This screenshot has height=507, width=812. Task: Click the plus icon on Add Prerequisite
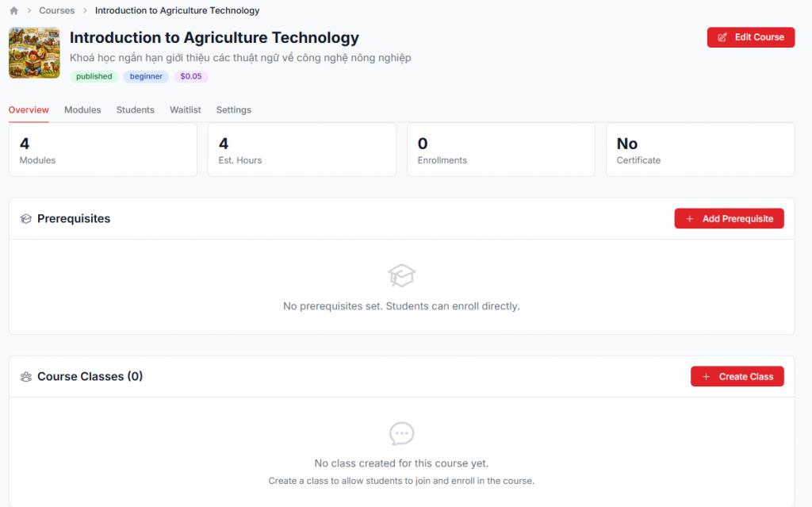pyautogui.click(x=690, y=219)
